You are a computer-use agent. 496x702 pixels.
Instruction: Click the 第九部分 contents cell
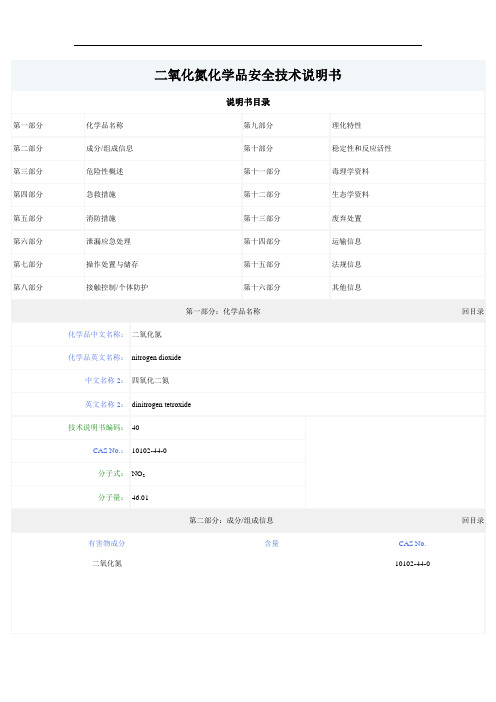click(258, 125)
